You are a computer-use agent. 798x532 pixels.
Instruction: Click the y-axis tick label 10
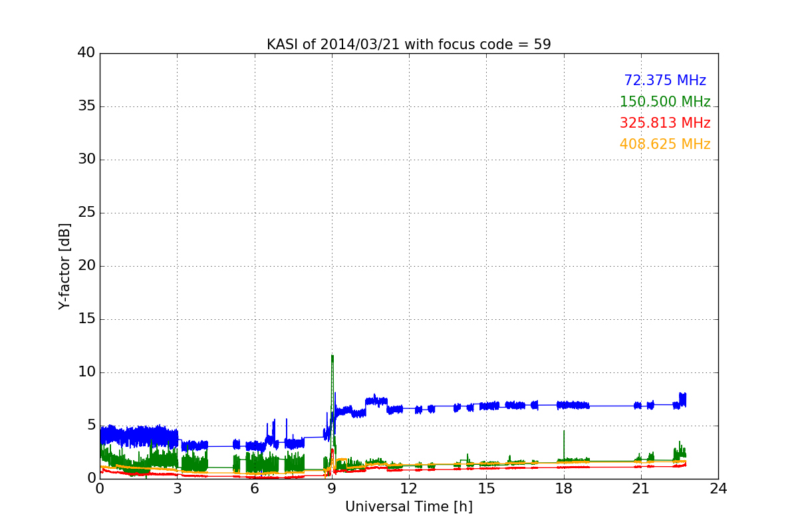pyautogui.click(x=86, y=372)
